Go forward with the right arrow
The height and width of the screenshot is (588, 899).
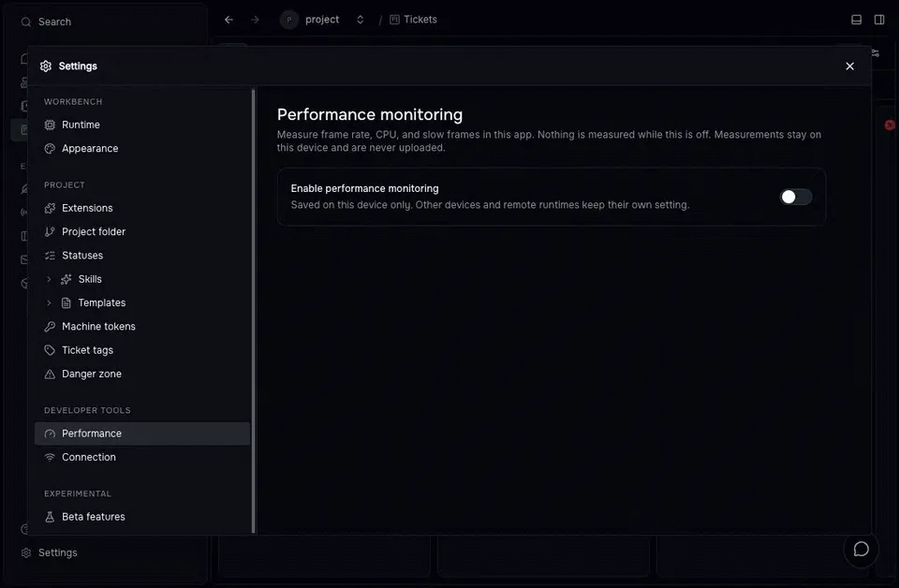255,20
